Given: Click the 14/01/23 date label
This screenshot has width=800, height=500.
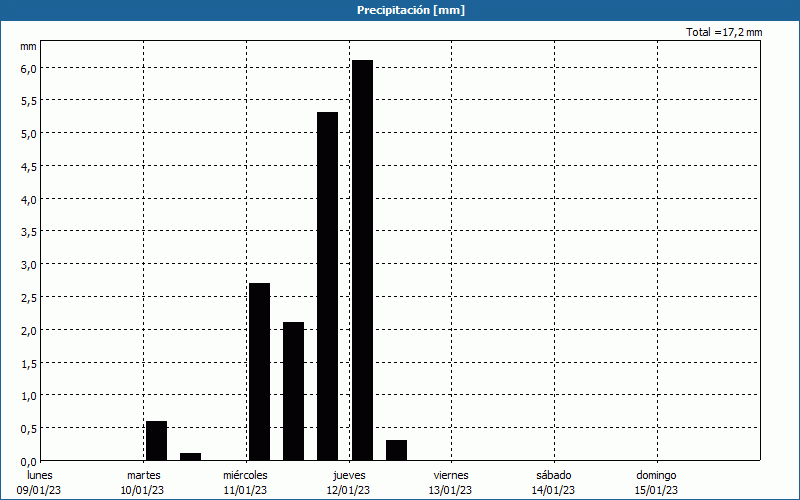Looking at the screenshot, I should coord(554,490).
